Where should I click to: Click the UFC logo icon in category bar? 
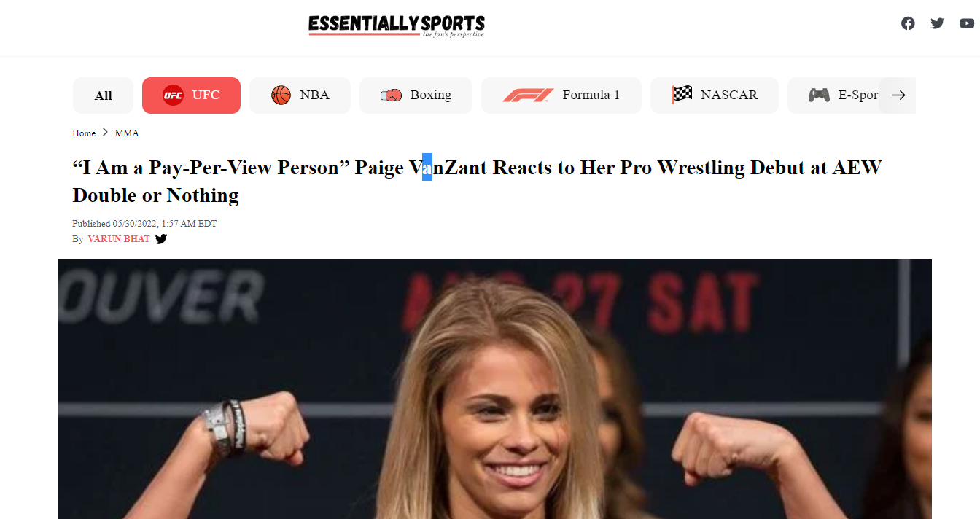[x=173, y=95]
